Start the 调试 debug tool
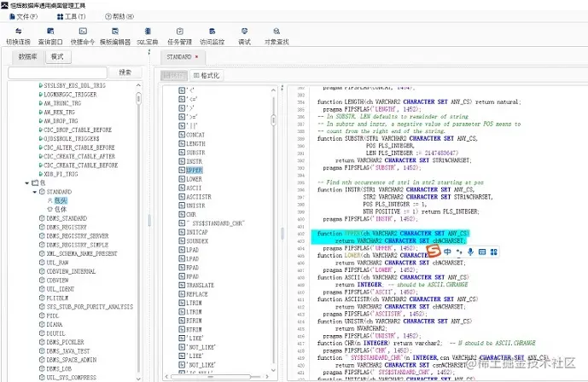The height and width of the screenshot is (382, 588). [244, 36]
